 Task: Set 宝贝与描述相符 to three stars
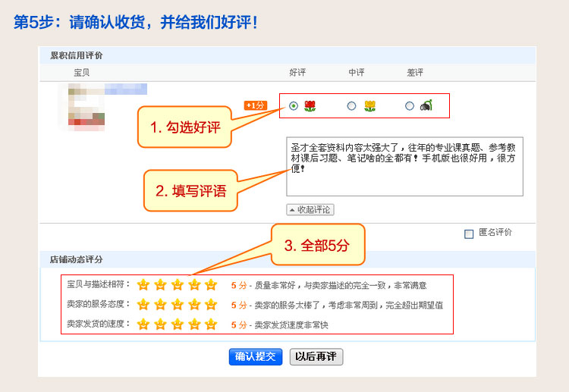coord(178,284)
